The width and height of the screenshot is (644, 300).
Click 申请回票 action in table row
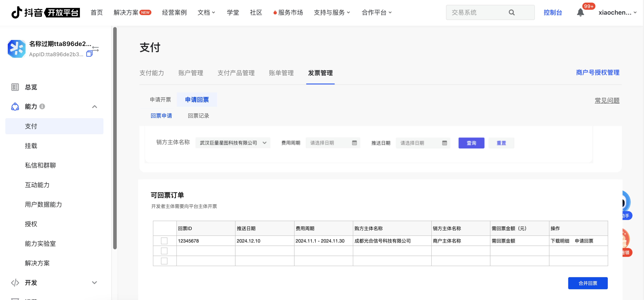coord(584,241)
